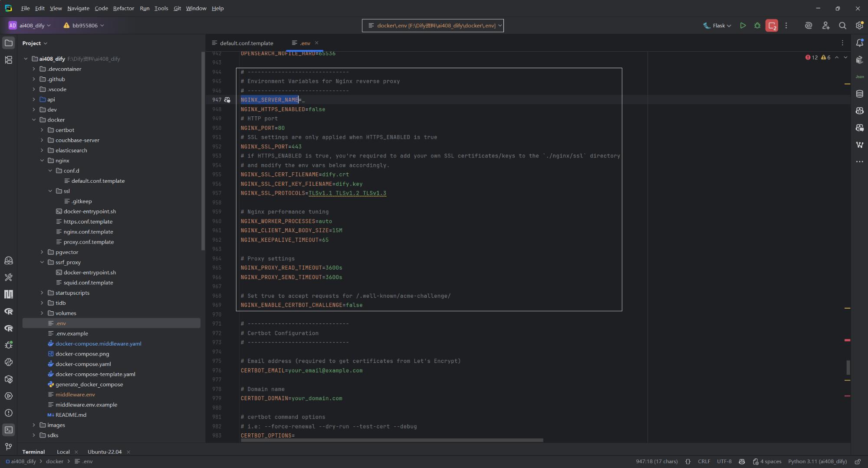Switch to the default.conf.template tab
This screenshot has width=868, height=468.
click(246, 43)
